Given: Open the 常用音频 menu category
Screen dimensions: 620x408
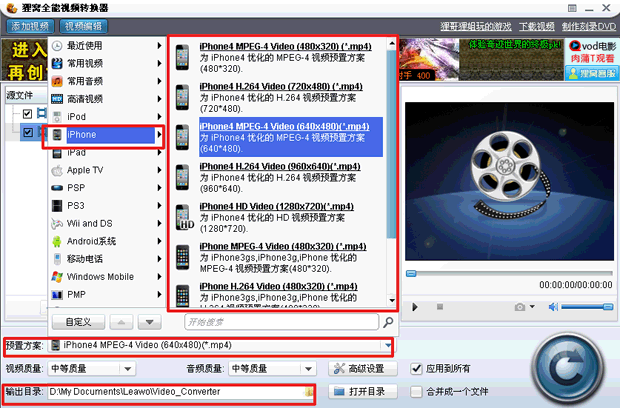Looking at the screenshot, I should [x=107, y=81].
